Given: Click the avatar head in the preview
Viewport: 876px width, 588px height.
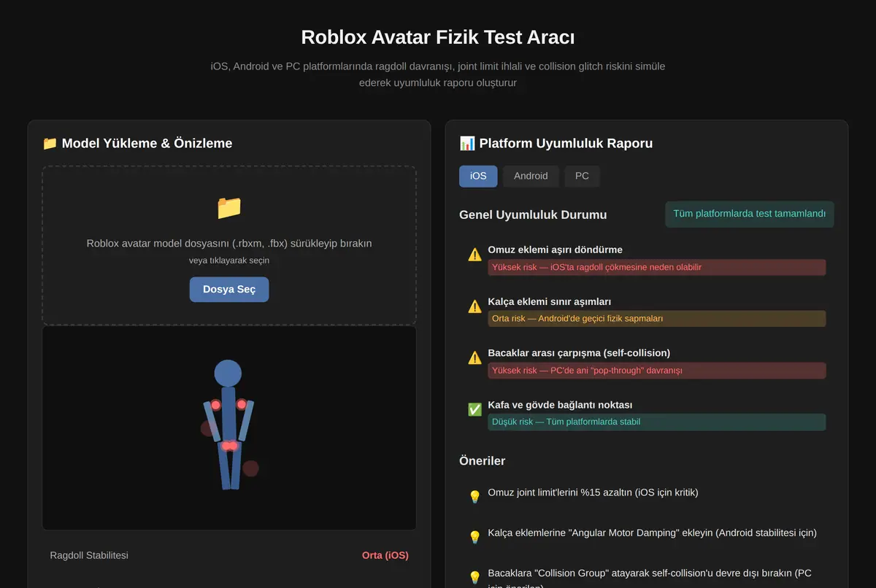Looking at the screenshot, I should click(x=228, y=373).
